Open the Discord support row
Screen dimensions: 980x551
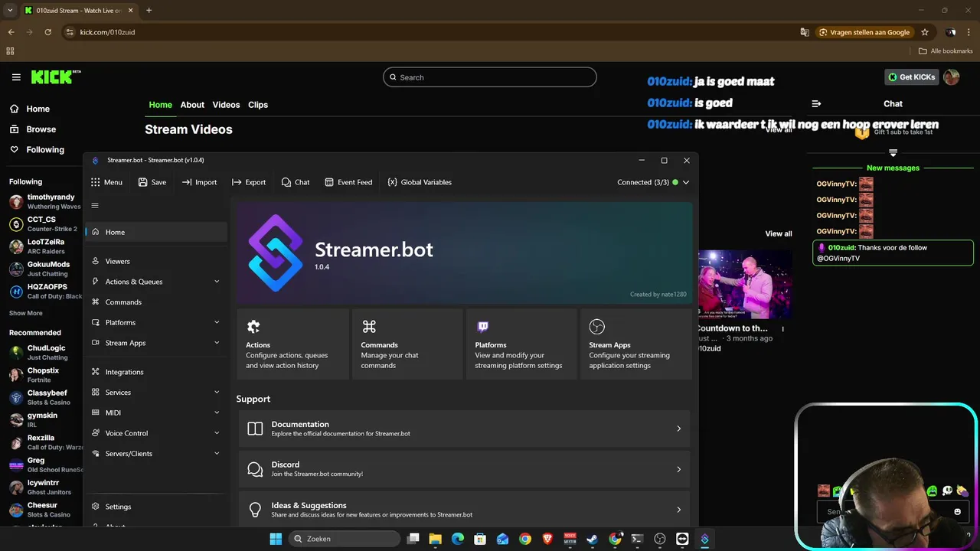coord(464,469)
